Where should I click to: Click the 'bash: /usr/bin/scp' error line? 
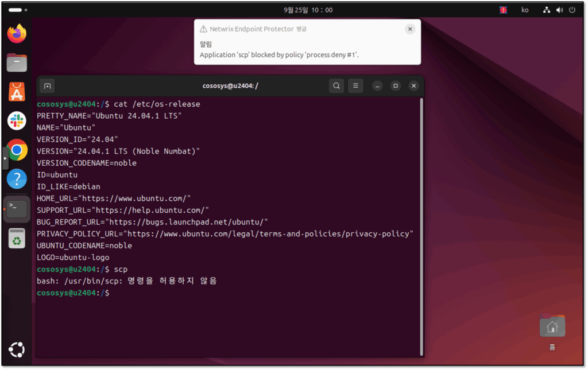(x=127, y=281)
